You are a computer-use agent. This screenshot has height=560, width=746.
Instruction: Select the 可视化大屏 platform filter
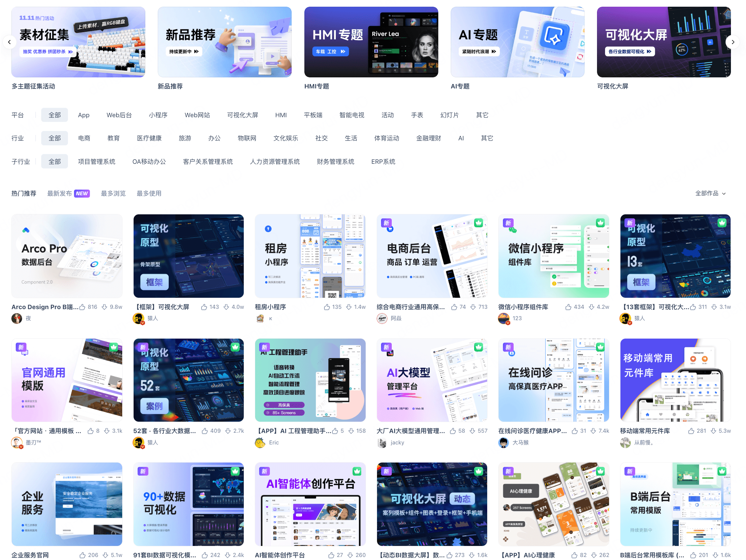pyautogui.click(x=242, y=115)
